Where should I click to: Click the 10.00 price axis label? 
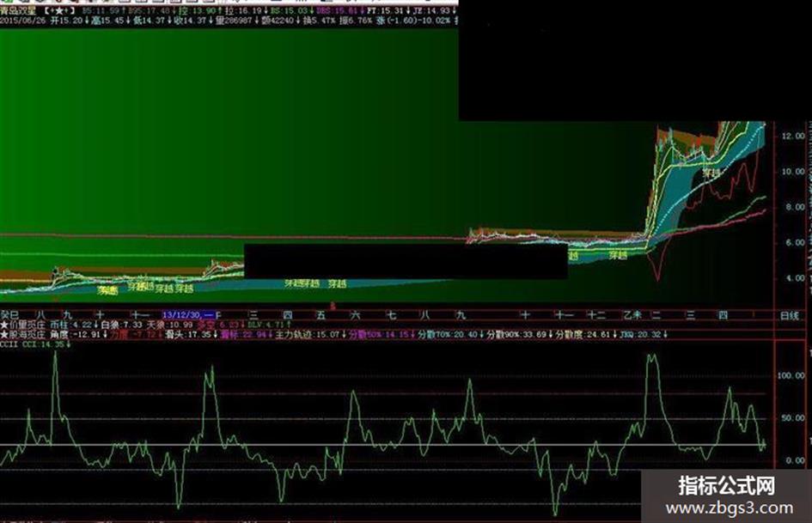point(793,172)
